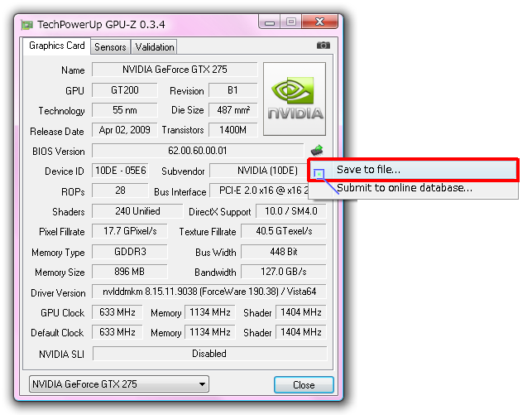This screenshot has width=532, height=415.
Task: Click Texture Fillrate value 40.5 GTexel/s
Action: click(284, 231)
